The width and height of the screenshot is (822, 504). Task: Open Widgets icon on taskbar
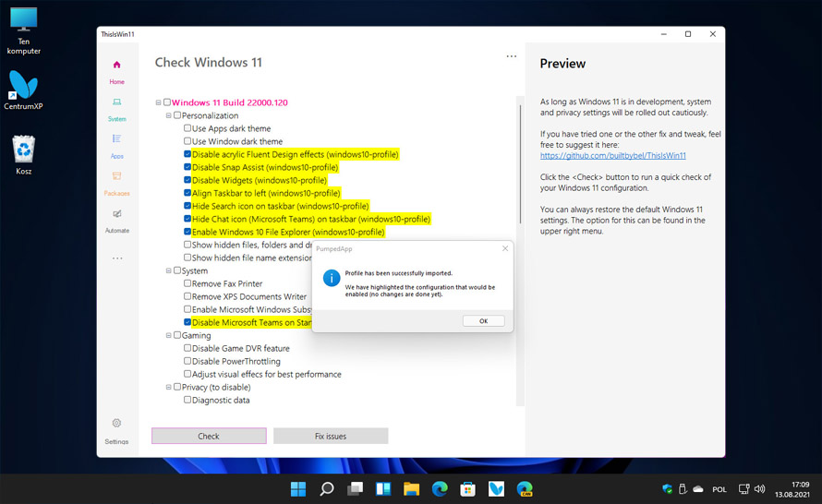(383, 489)
